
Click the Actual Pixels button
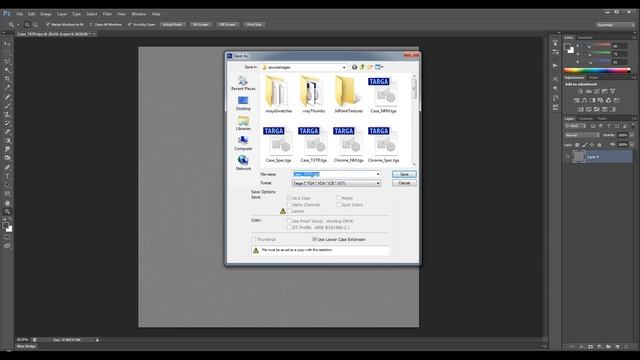[173, 24]
